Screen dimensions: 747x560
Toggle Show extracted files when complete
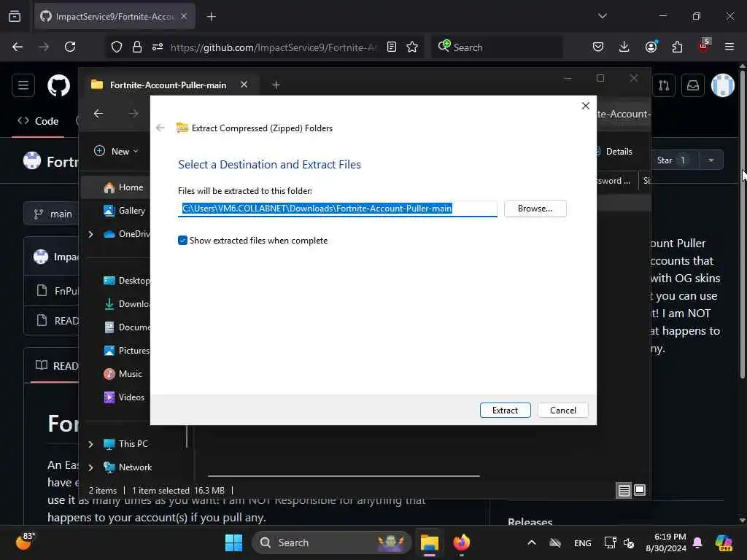coord(182,241)
